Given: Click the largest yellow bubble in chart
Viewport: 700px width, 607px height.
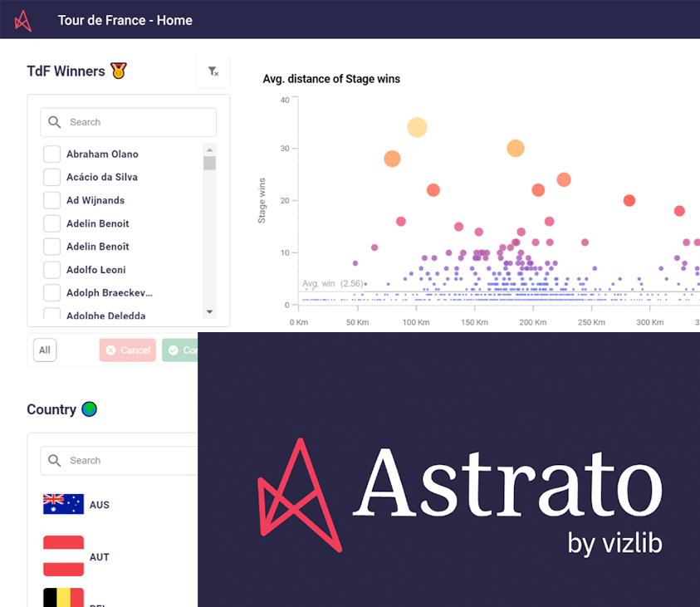Looking at the screenshot, I should pyautogui.click(x=417, y=127).
